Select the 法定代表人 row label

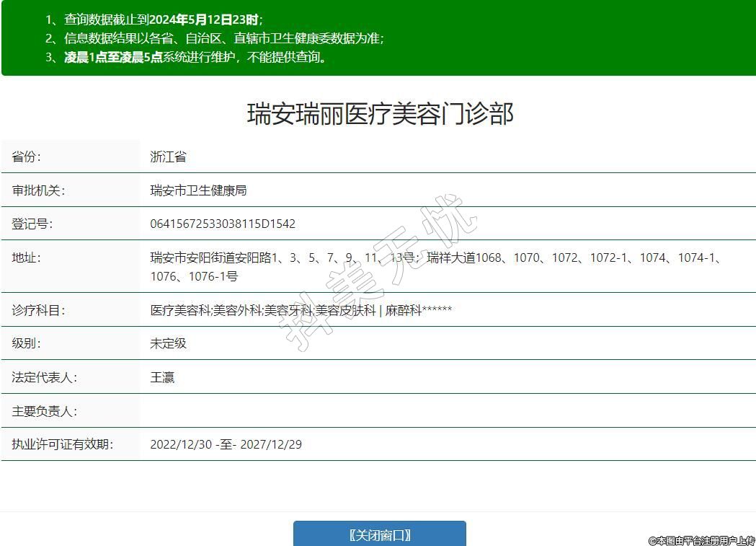point(44,377)
